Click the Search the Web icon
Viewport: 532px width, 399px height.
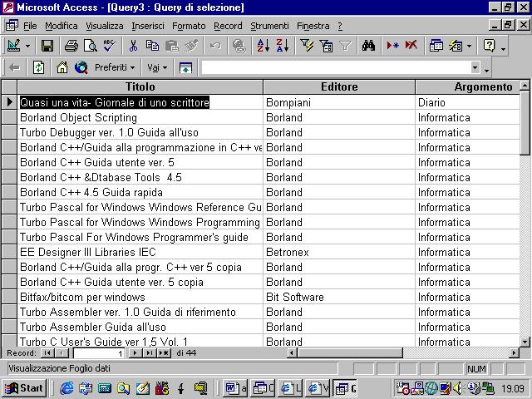click(81, 67)
